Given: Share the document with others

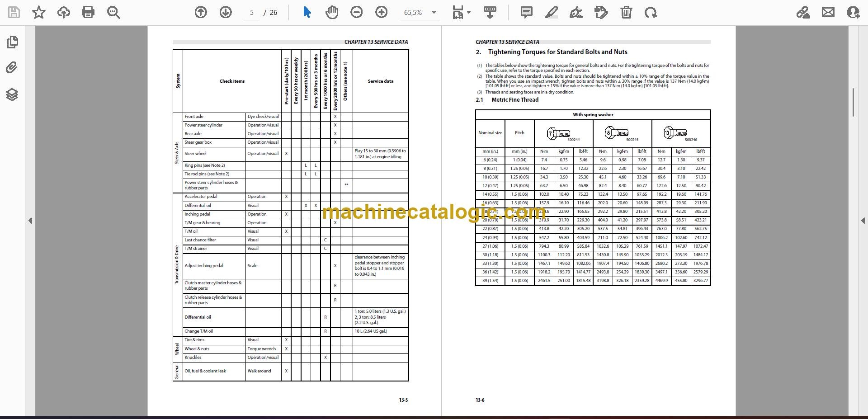Looking at the screenshot, I should point(853,12).
